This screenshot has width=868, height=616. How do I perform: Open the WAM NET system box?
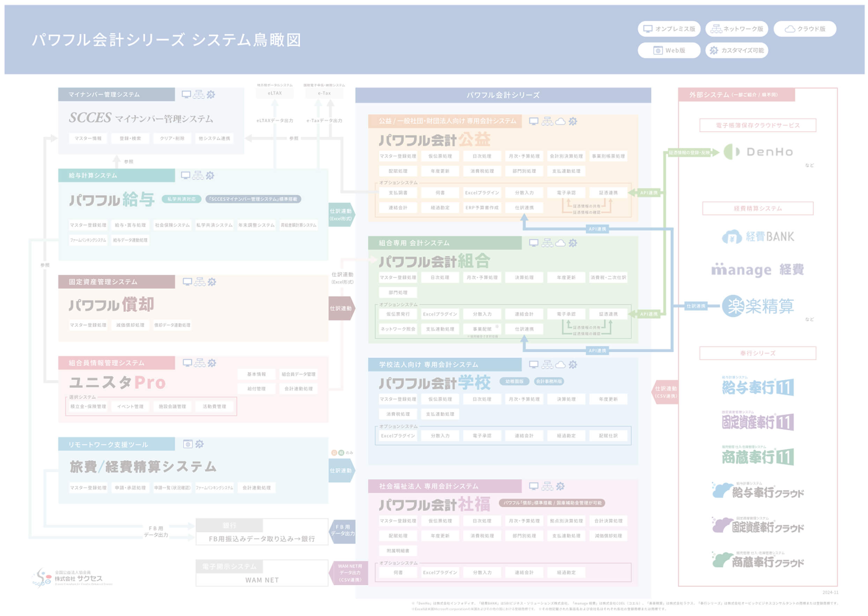[261, 580]
